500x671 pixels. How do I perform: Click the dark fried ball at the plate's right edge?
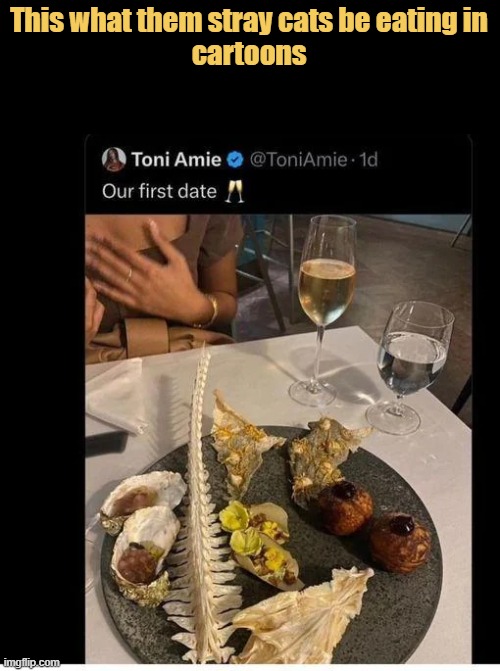tap(400, 543)
